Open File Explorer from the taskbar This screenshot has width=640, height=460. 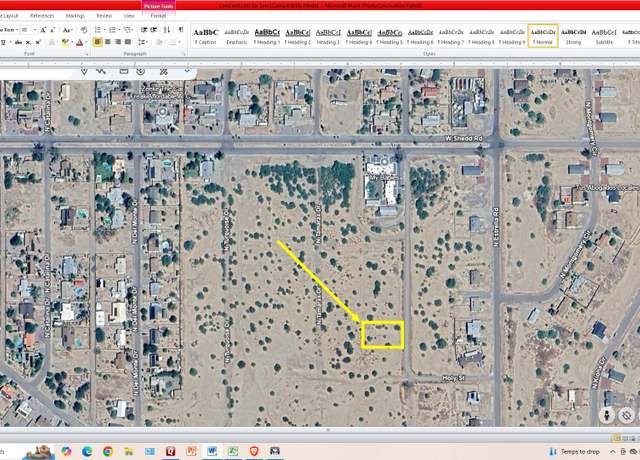(x=129, y=451)
